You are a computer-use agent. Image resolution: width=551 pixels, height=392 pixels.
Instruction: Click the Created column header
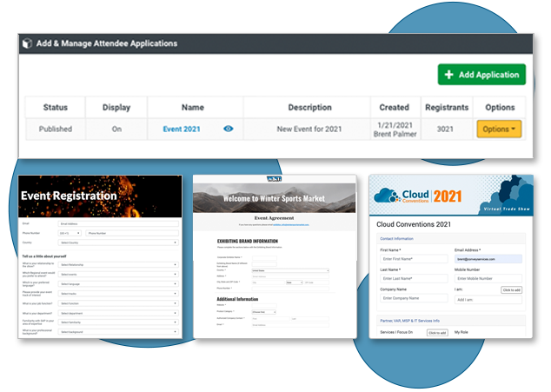395,107
